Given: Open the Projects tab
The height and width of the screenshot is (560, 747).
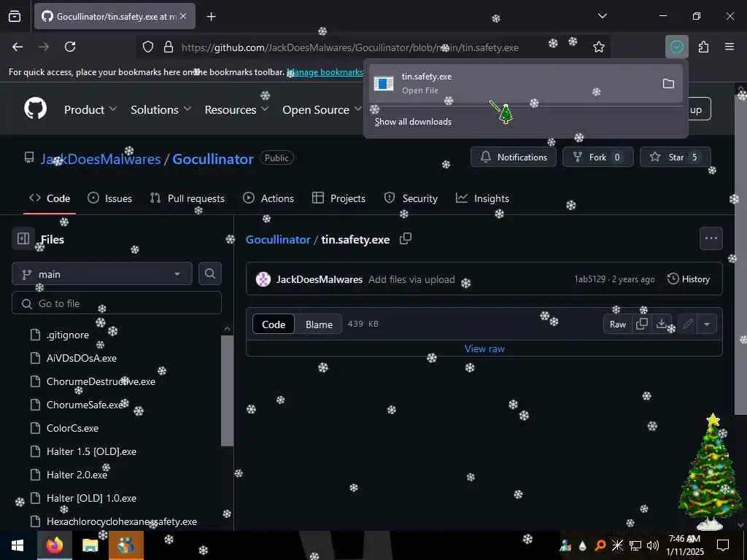Looking at the screenshot, I should (x=338, y=198).
